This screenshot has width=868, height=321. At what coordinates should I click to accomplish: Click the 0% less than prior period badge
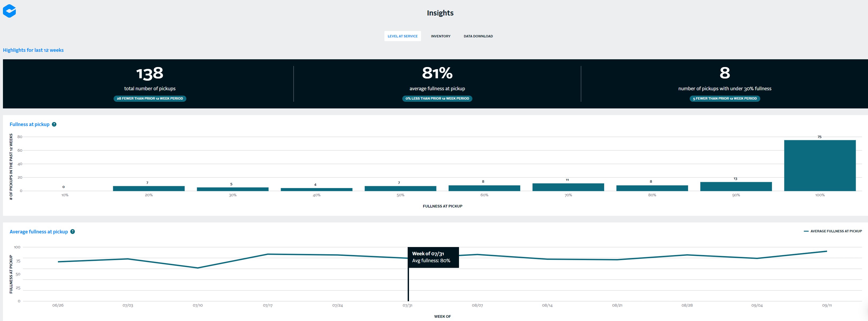pos(437,99)
